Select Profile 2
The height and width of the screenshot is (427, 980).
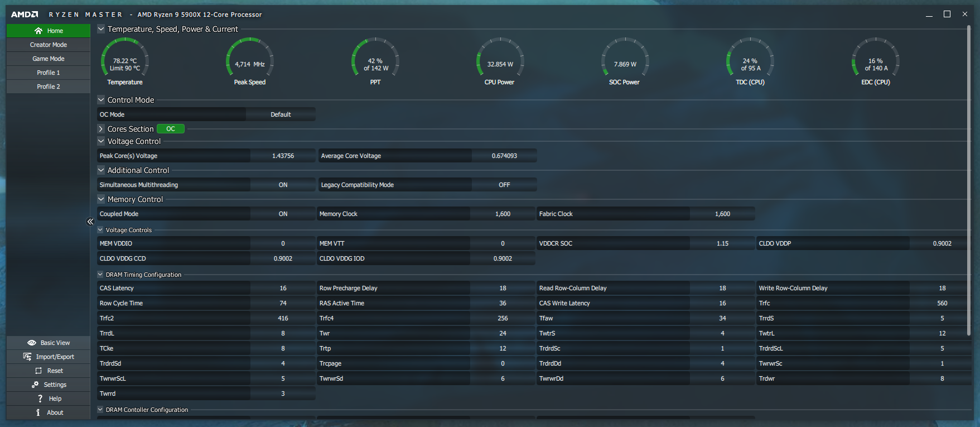[49, 87]
